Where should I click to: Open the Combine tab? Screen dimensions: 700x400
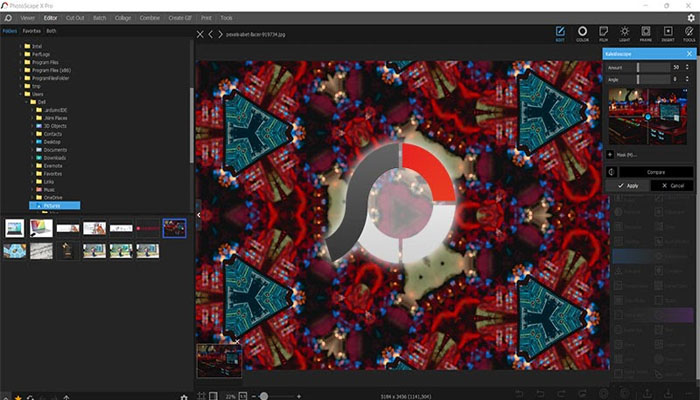click(150, 18)
